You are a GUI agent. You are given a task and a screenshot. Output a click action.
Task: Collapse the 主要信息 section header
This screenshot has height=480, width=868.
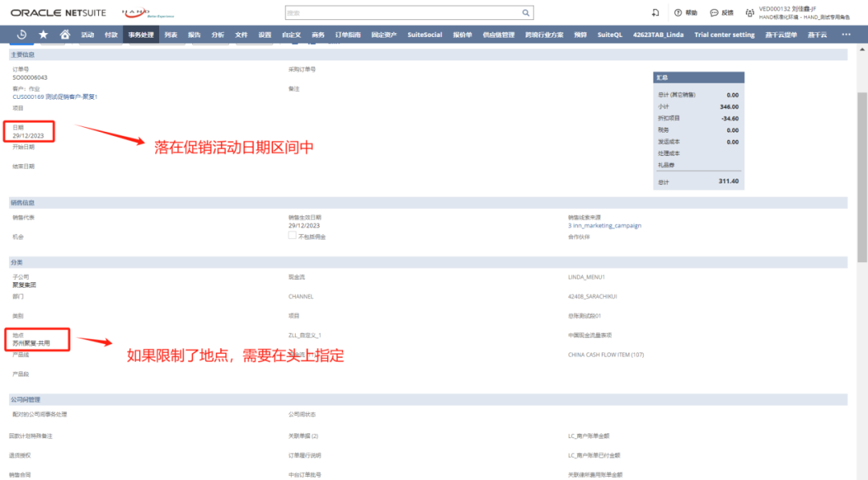[x=428, y=54]
